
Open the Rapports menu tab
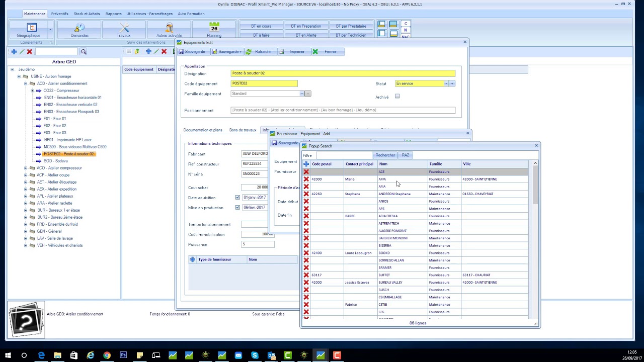114,14
